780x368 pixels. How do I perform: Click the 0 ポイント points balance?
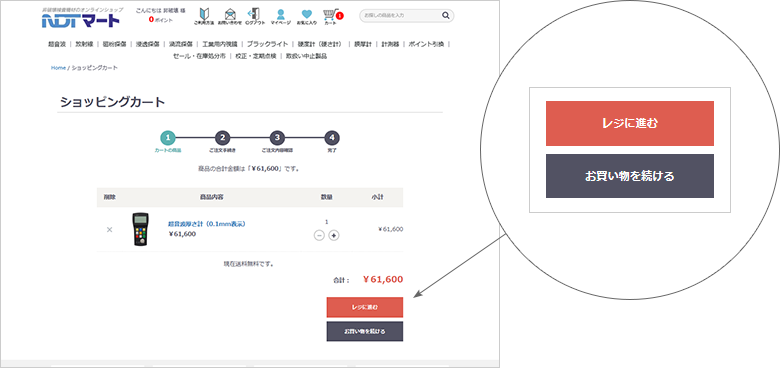(x=161, y=20)
